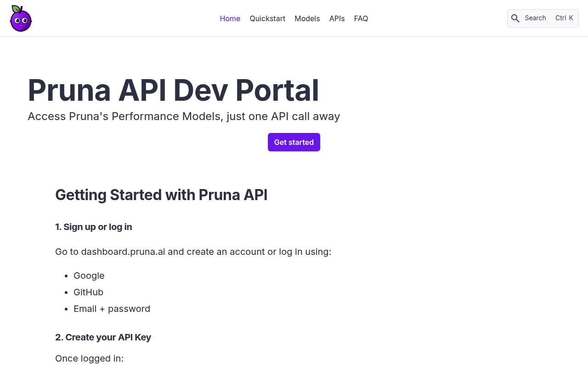The height and width of the screenshot is (368, 588).
Task: Click the Ctrl K shortcut hint
Action: click(564, 18)
